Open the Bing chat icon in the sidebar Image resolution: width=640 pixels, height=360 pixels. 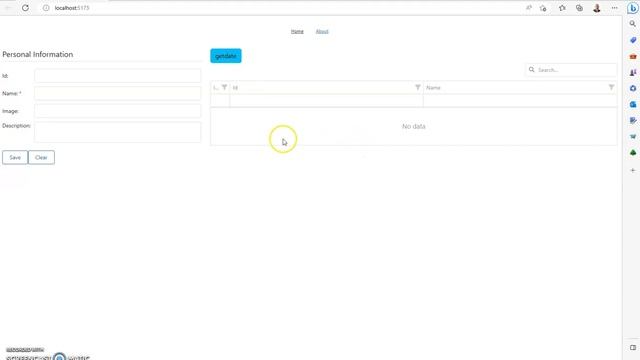pyautogui.click(x=633, y=8)
